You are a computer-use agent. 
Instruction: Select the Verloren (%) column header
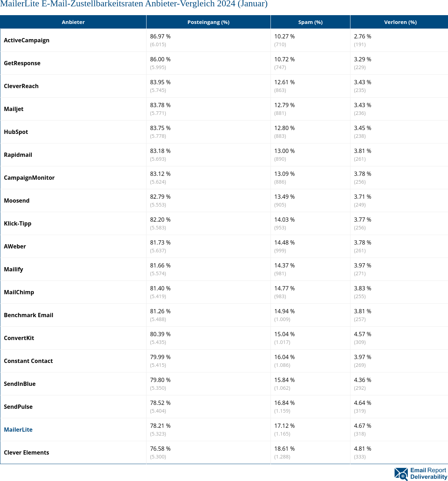(x=400, y=22)
